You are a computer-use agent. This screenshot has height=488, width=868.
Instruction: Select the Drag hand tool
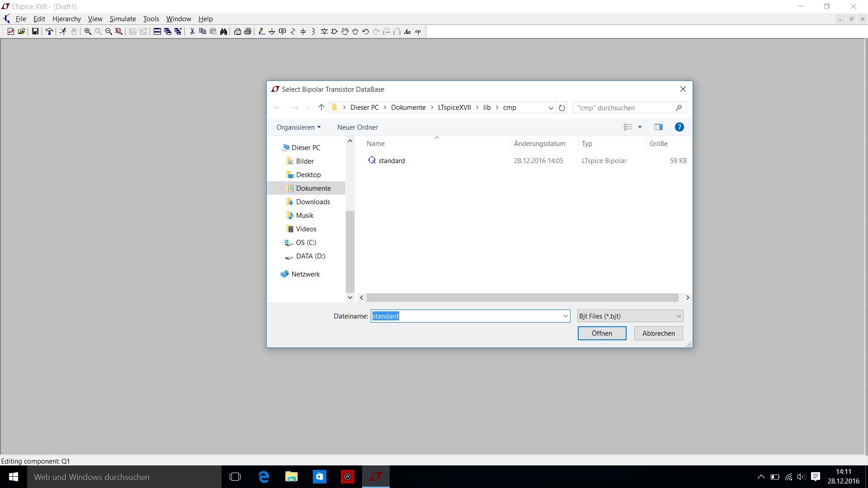[355, 32]
